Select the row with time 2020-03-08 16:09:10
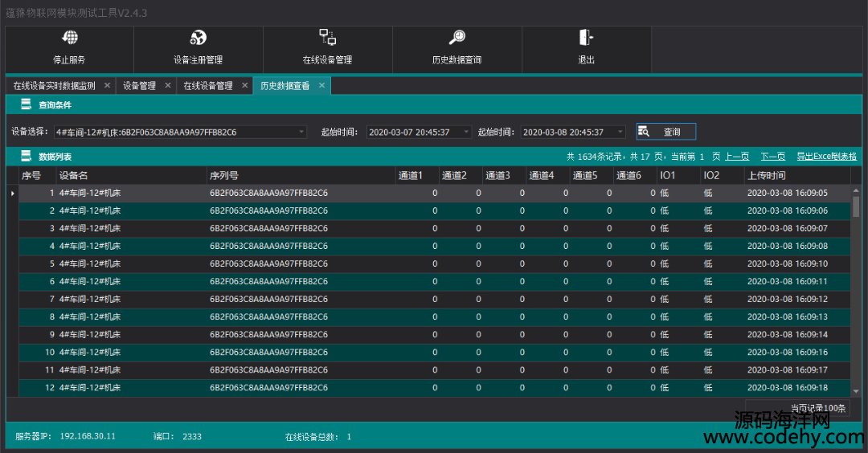Screen dimensions: 868x453 435,263
